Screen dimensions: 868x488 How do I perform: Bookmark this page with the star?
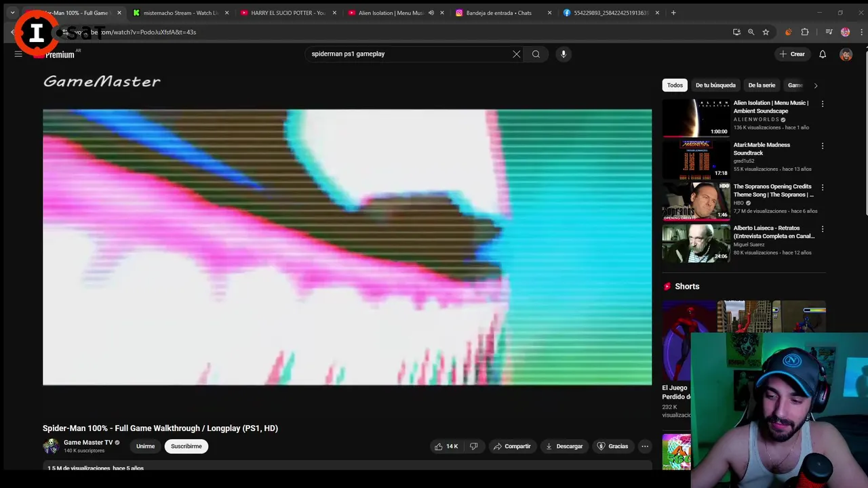tap(766, 32)
